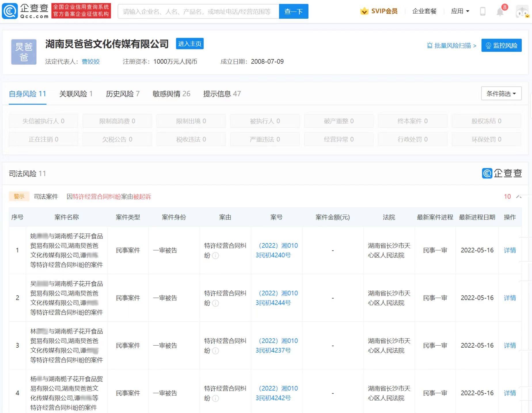The width and height of the screenshot is (532, 413).
Task: Click the 案件金额(元) column header
Action: [x=332, y=217]
